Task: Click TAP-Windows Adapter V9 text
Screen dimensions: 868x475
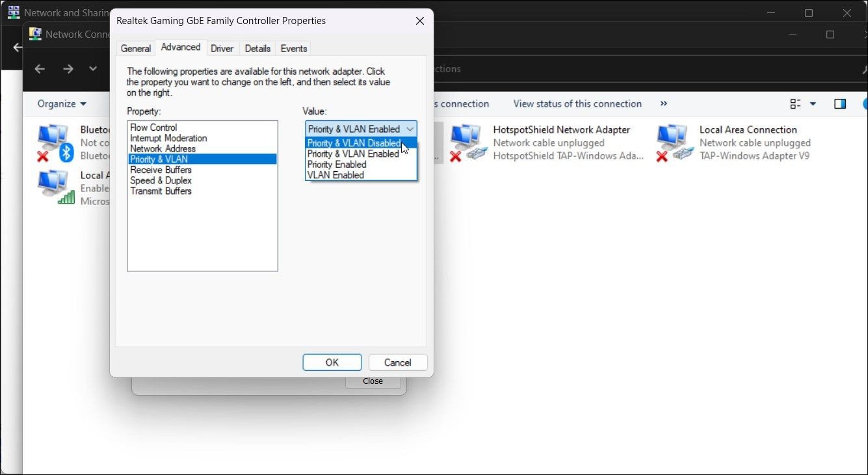Action: click(x=754, y=156)
